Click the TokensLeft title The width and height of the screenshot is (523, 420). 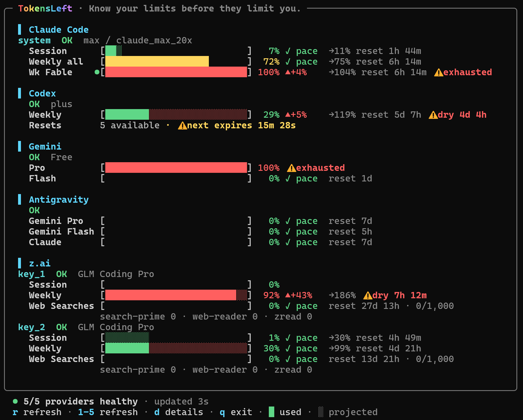pyautogui.click(x=45, y=9)
